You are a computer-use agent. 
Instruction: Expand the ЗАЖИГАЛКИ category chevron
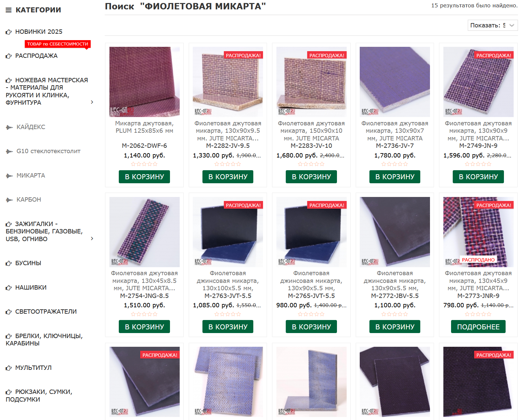click(92, 238)
